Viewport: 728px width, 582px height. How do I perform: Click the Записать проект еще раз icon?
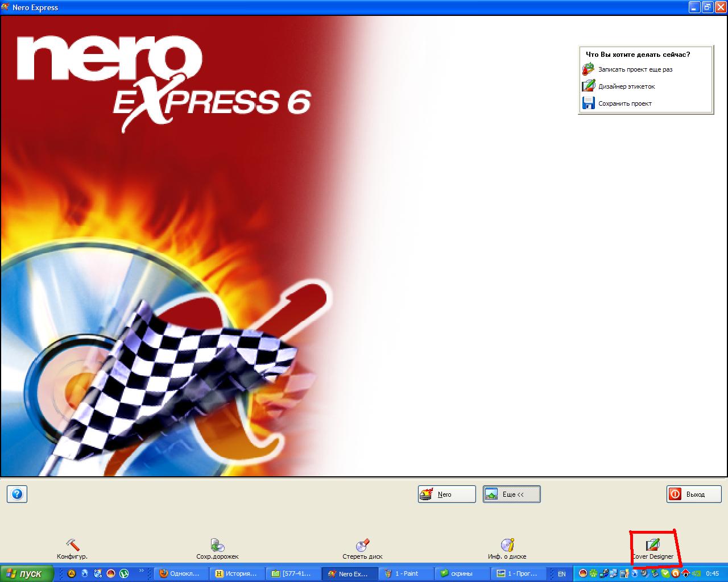[x=588, y=69]
